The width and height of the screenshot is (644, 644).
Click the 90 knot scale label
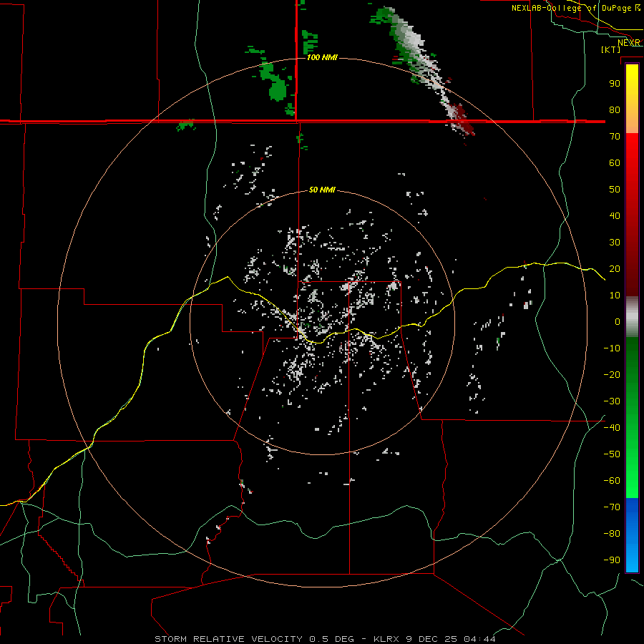click(x=615, y=84)
